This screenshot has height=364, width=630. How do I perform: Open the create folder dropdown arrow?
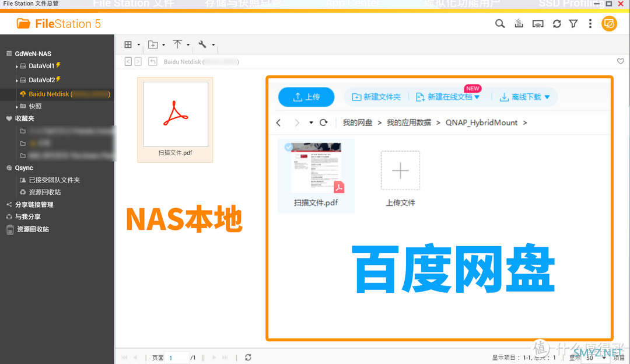pyautogui.click(x=163, y=44)
